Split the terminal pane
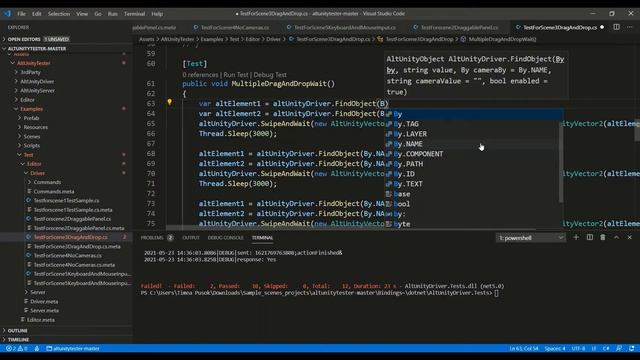The image size is (640, 360). [x=590, y=237]
